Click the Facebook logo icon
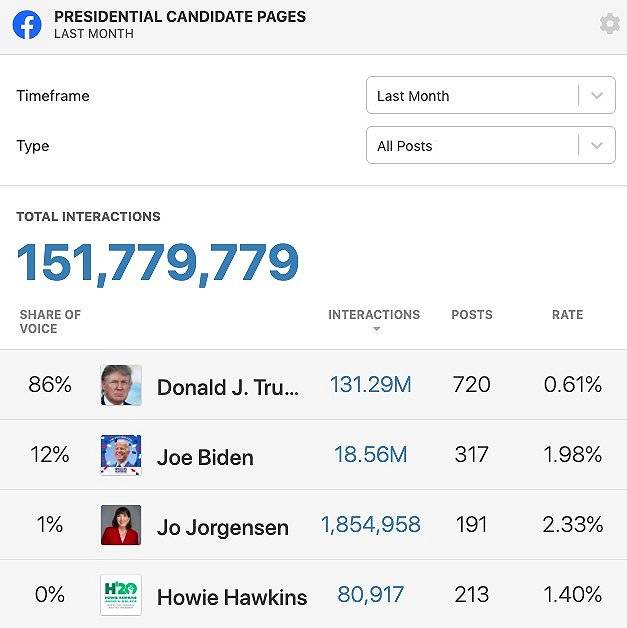The image size is (627, 628). click(27, 24)
